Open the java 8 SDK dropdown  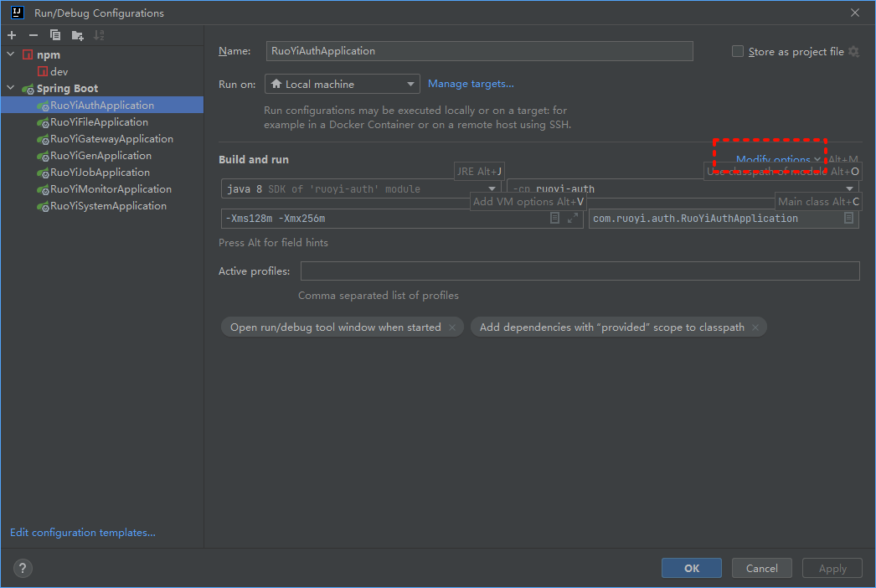(361, 189)
